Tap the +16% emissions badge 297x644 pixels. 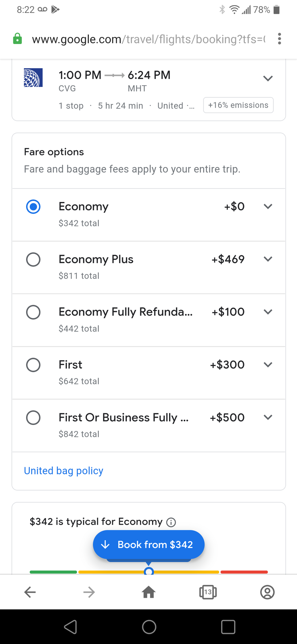(x=238, y=105)
